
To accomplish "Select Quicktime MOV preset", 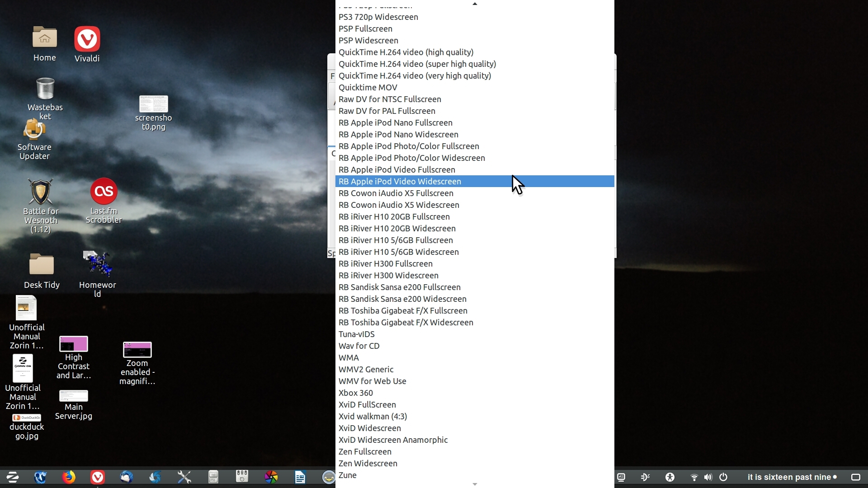I will pos(368,88).
